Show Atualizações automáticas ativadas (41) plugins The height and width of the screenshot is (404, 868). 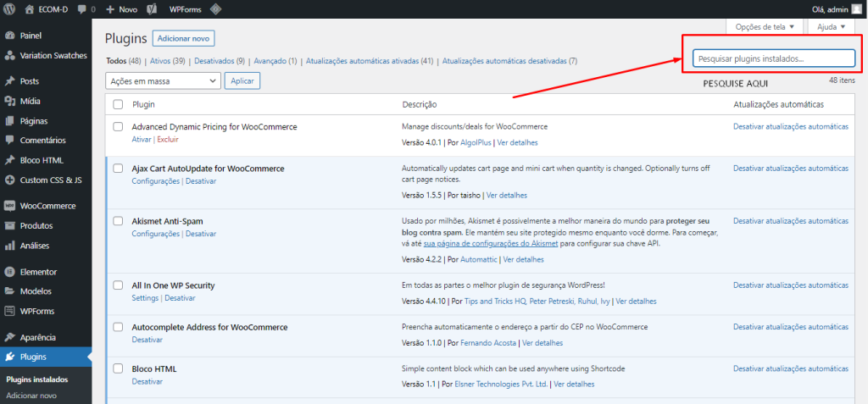pyautogui.click(x=370, y=61)
